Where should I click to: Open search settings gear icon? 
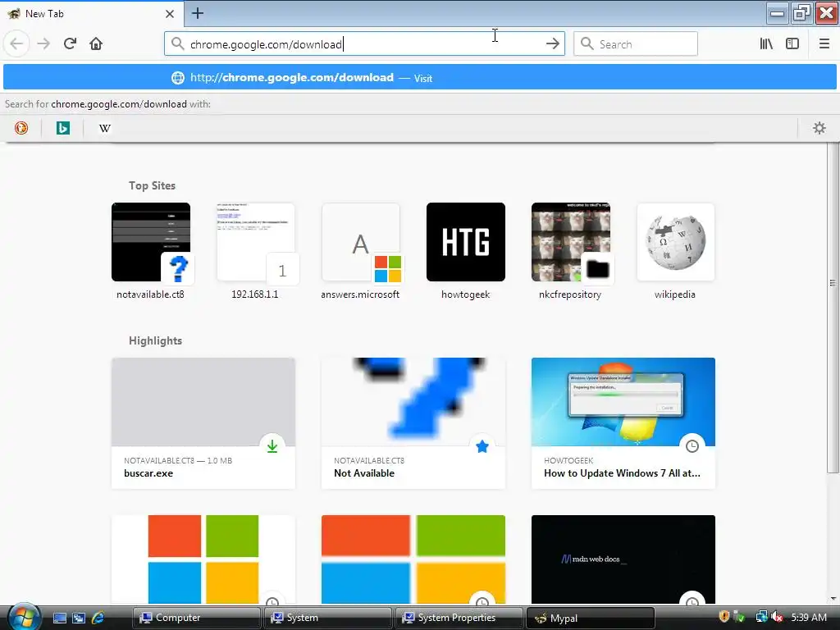pos(819,128)
